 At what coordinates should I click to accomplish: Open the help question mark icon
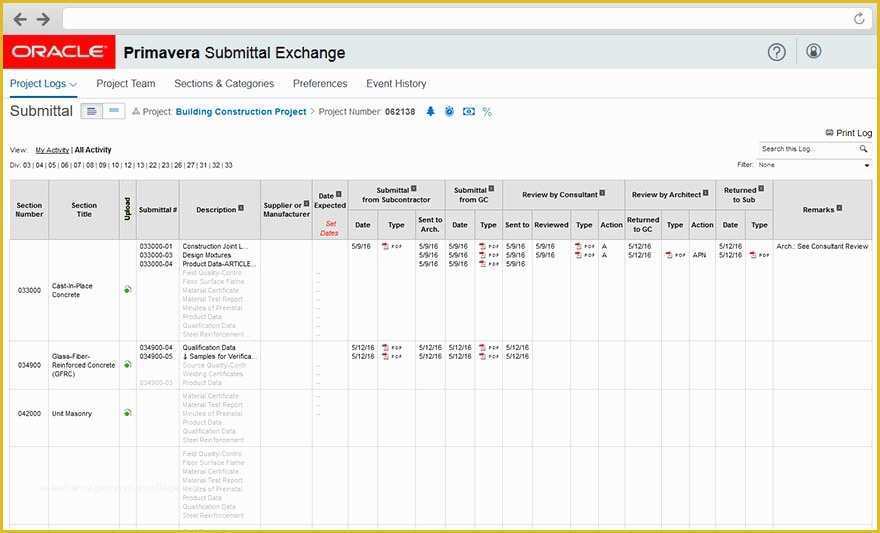click(776, 52)
